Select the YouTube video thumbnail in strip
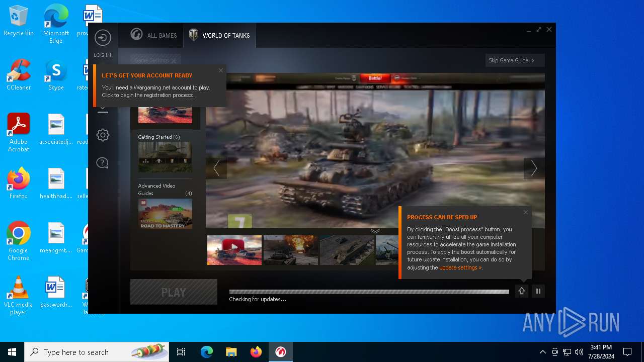This screenshot has height=362, width=644. [x=234, y=250]
